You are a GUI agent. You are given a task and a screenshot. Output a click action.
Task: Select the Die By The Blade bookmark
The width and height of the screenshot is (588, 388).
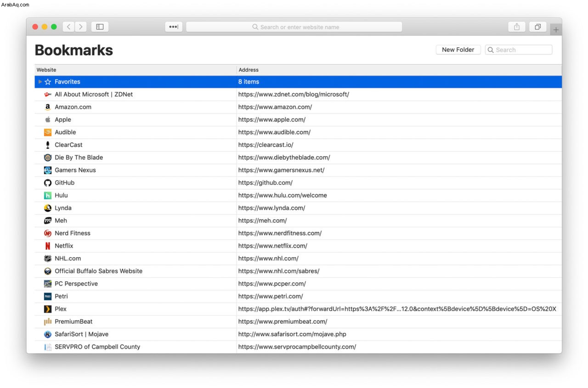pos(79,157)
